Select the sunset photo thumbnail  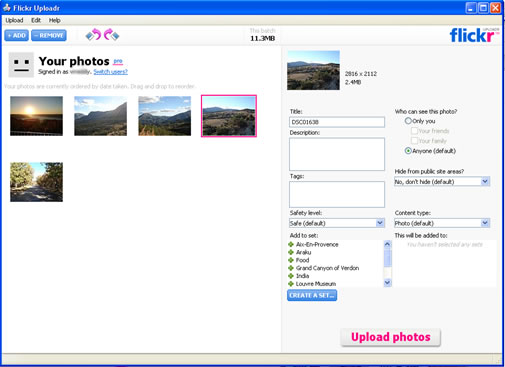pos(36,116)
